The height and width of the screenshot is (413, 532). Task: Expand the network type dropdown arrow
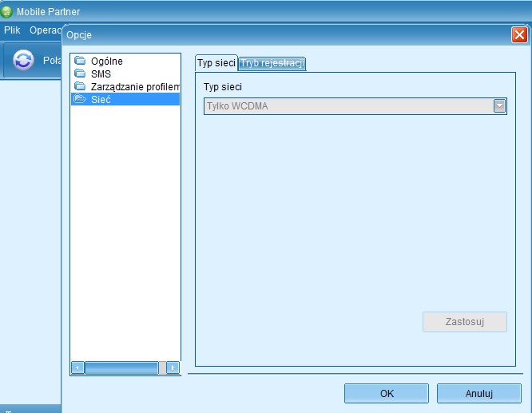[499, 106]
